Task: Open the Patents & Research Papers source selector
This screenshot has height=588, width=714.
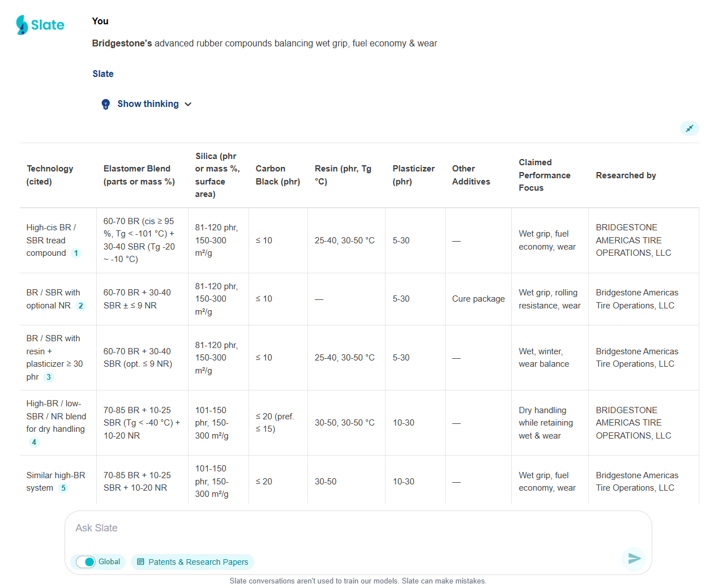Action: (x=193, y=562)
